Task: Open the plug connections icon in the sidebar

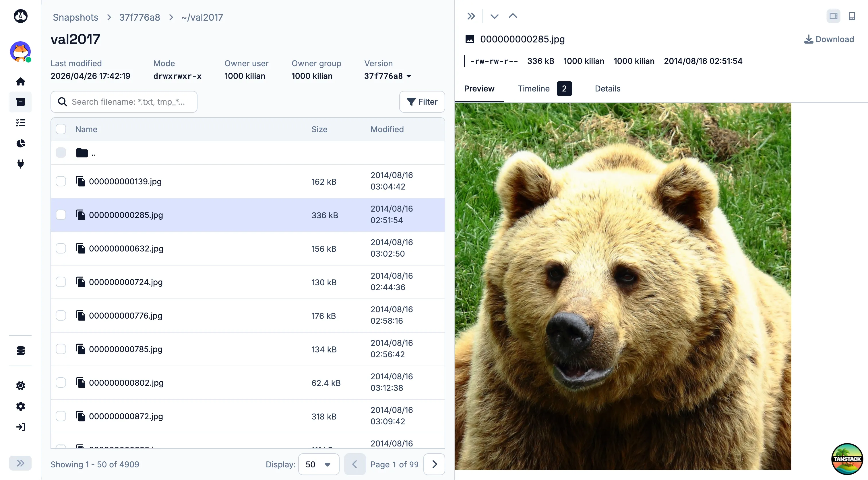Action: (21, 164)
